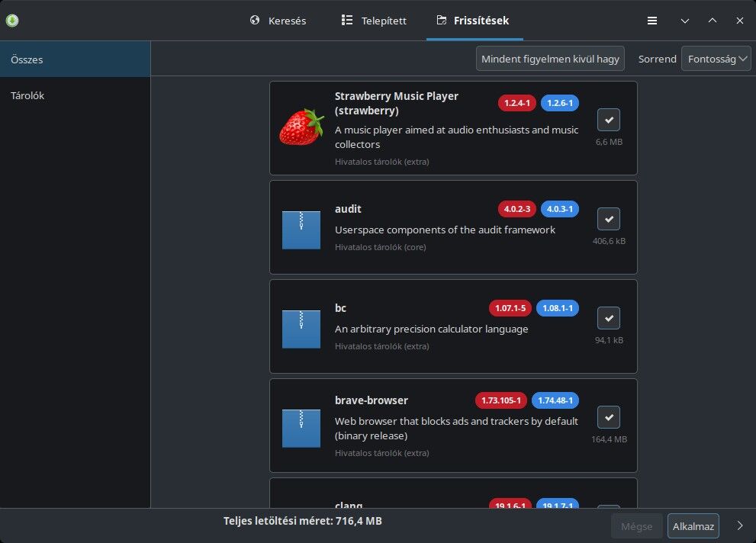Image resolution: width=756 pixels, height=543 pixels.
Task: Uncheck the audit package update
Action: point(609,219)
